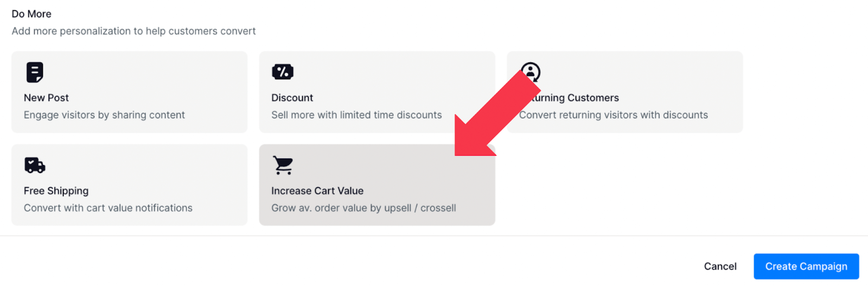868x286 pixels.
Task: Select the Free Shipping title
Action: (56, 191)
